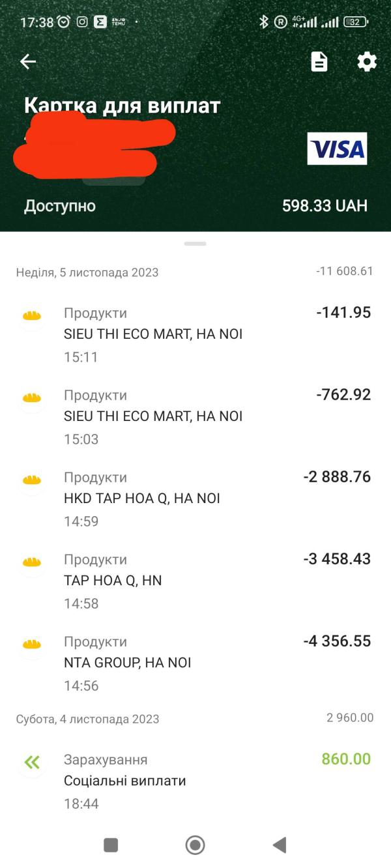Image resolution: width=391 pixels, height=868 pixels.
Task: Tap Android home circle button
Action: [195, 845]
